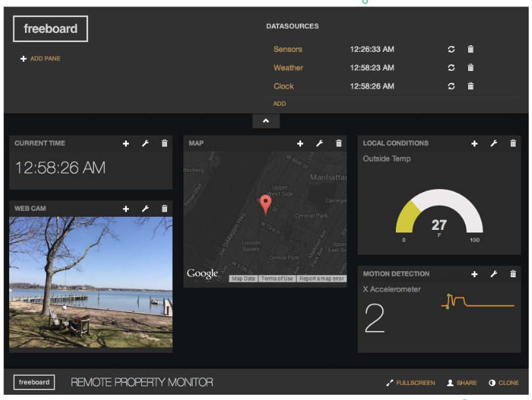Add widget to Motion Detection pane

474,274
